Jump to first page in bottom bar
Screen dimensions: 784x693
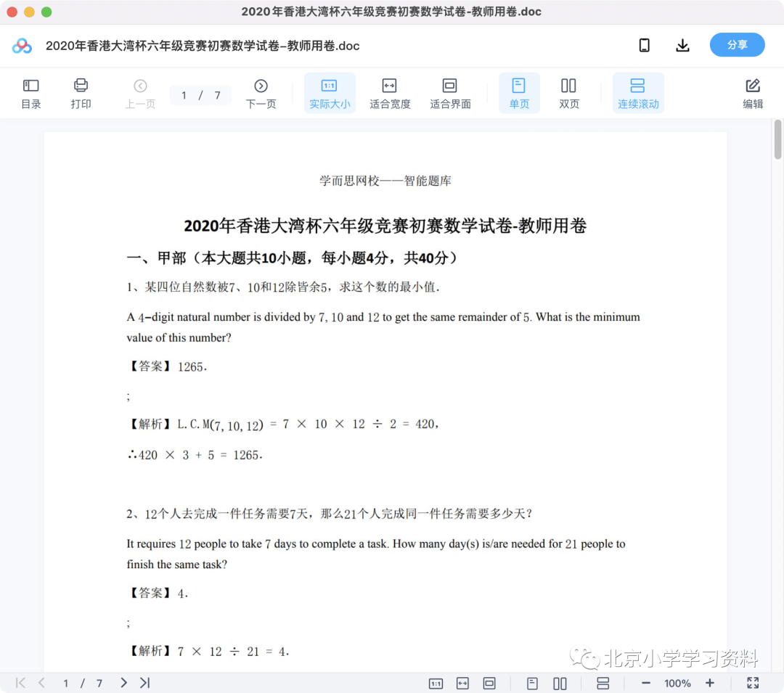click(x=20, y=683)
